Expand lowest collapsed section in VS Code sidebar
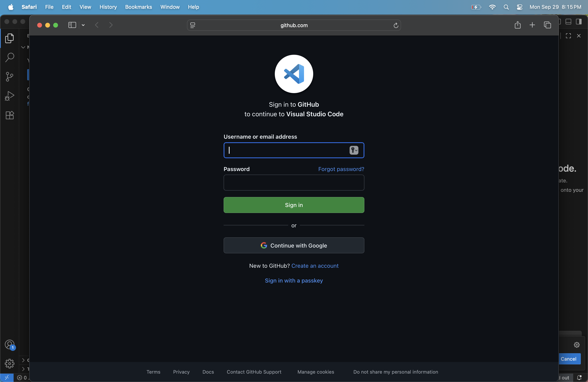The height and width of the screenshot is (382, 588). (x=23, y=369)
